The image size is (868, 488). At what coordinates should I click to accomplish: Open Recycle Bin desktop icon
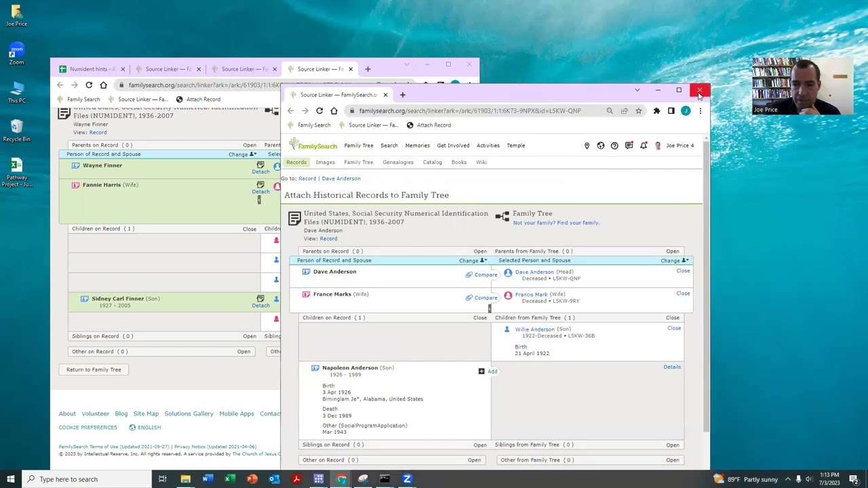coord(16,130)
